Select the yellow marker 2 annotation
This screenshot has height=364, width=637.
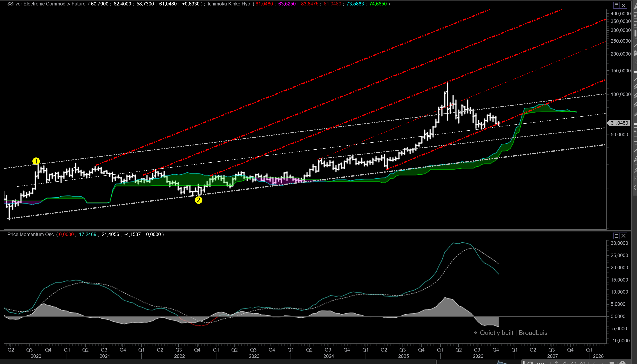[198, 200]
